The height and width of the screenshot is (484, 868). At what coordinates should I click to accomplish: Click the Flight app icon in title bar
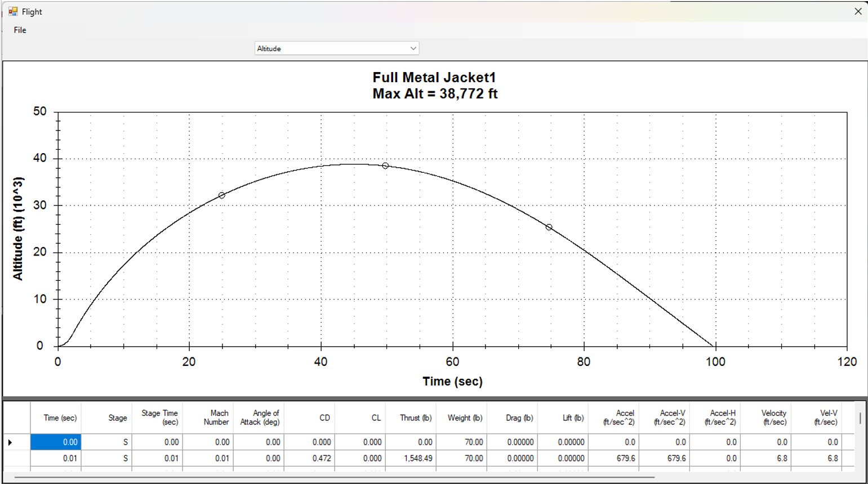tap(13, 11)
